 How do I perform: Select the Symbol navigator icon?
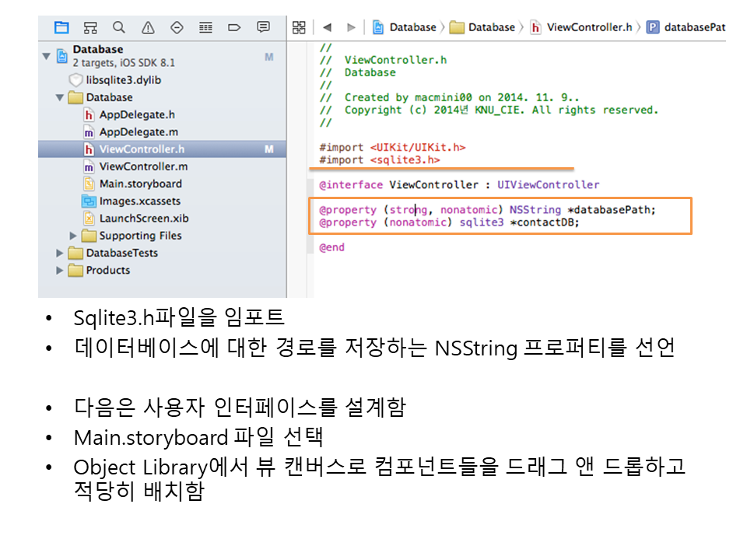(89, 27)
